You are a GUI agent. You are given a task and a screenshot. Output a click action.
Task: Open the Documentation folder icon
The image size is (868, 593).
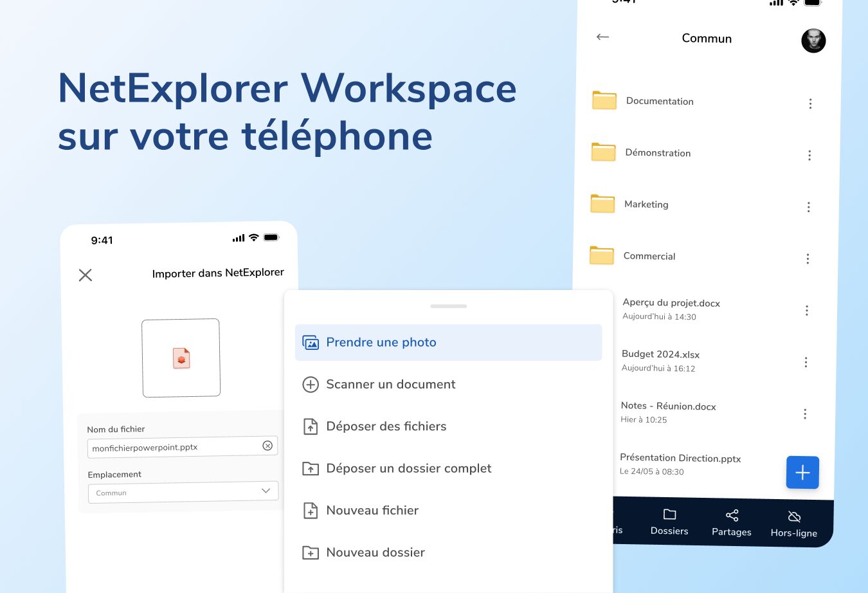(x=604, y=100)
